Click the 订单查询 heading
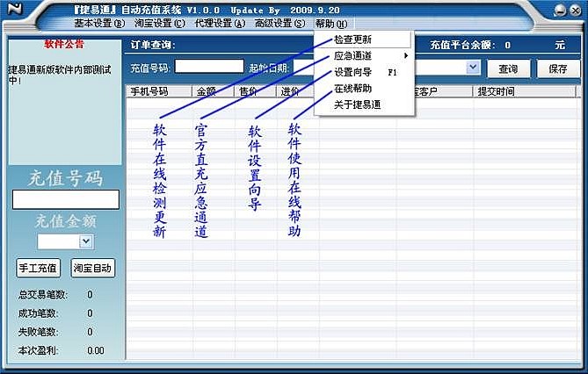Image resolution: width=588 pixels, height=374 pixels. [153, 46]
